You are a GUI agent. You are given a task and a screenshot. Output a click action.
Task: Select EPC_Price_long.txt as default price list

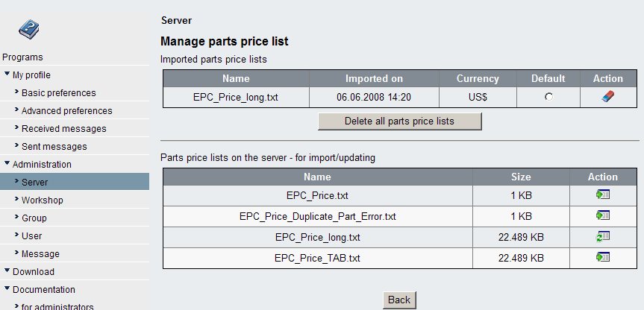(x=548, y=98)
